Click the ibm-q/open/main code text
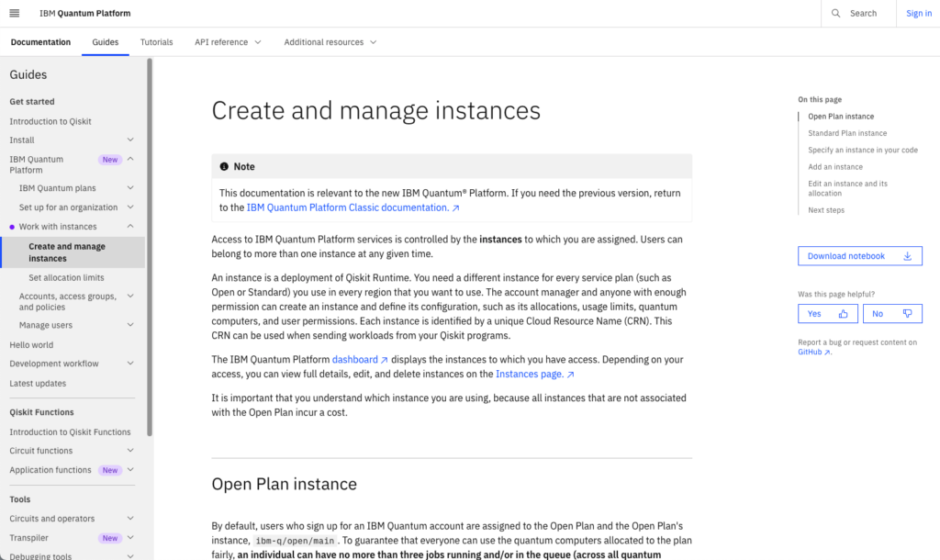The image size is (940, 560). (x=295, y=541)
